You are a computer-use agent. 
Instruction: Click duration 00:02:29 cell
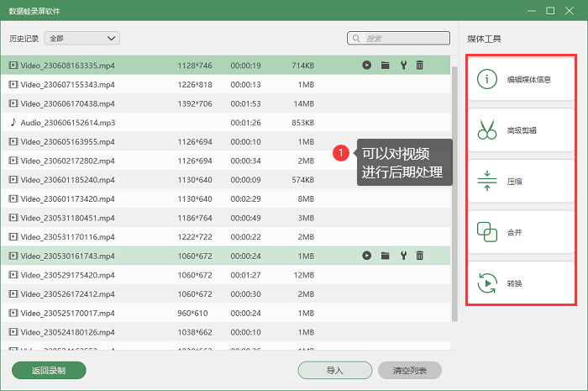tap(245, 199)
